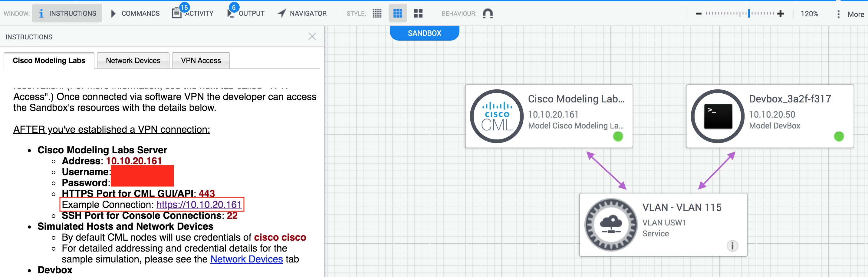Screen dimensions: 868x277
Task: Click the SANDBOX blue label
Action: (424, 33)
